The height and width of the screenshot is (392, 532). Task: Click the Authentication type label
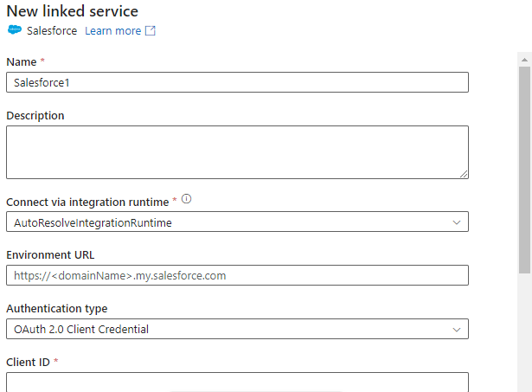[x=57, y=309]
